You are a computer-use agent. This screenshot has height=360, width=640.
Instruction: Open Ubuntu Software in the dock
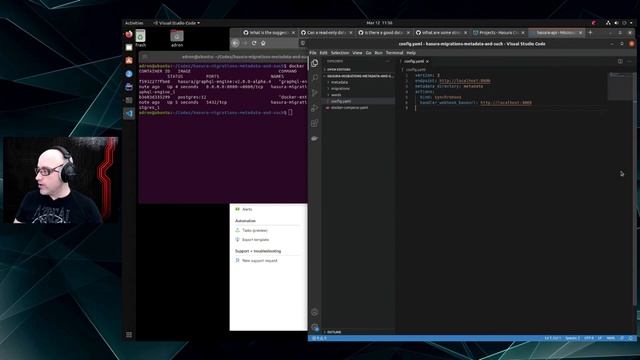pos(129,60)
